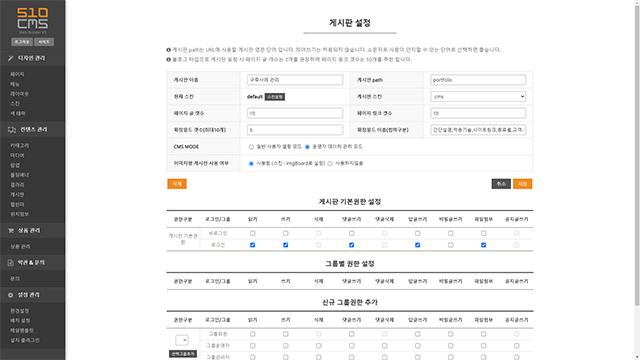Check 읽기 for the 그룹회원 row
The width and height of the screenshot is (640, 360).
253,334
